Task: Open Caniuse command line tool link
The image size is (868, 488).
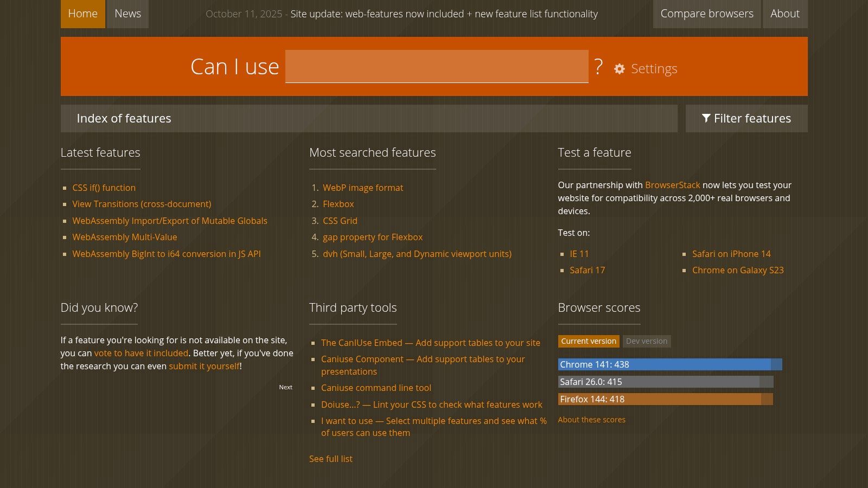Action: click(x=376, y=388)
